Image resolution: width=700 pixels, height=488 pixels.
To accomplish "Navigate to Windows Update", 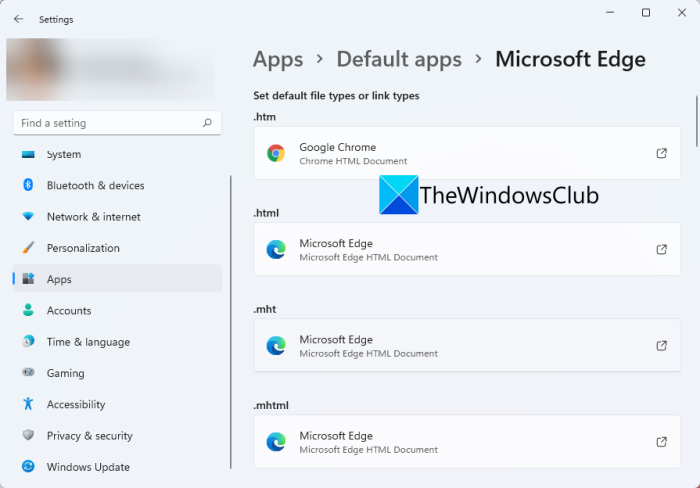I will click(x=88, y=466).
